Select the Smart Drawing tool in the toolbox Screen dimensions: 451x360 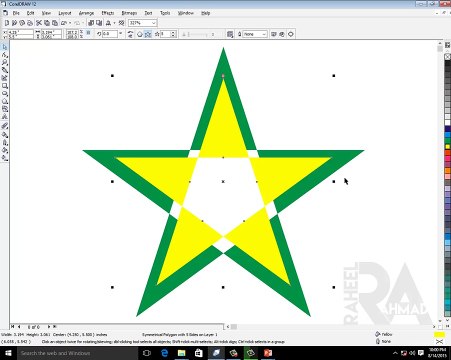(x=5, y=78)
